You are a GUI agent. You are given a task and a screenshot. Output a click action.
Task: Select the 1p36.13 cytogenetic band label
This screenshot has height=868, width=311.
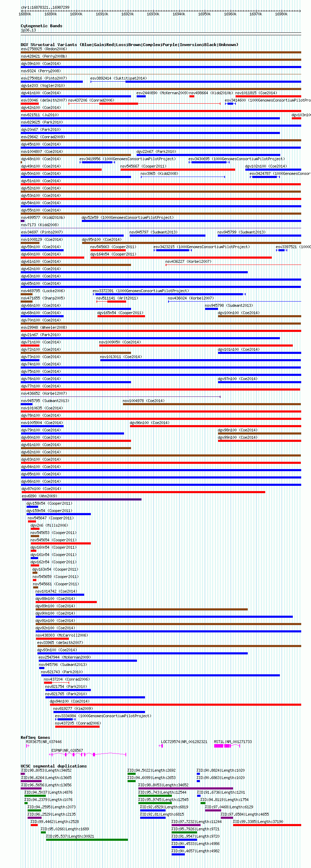pyautogui.click(x=28, y=30)
